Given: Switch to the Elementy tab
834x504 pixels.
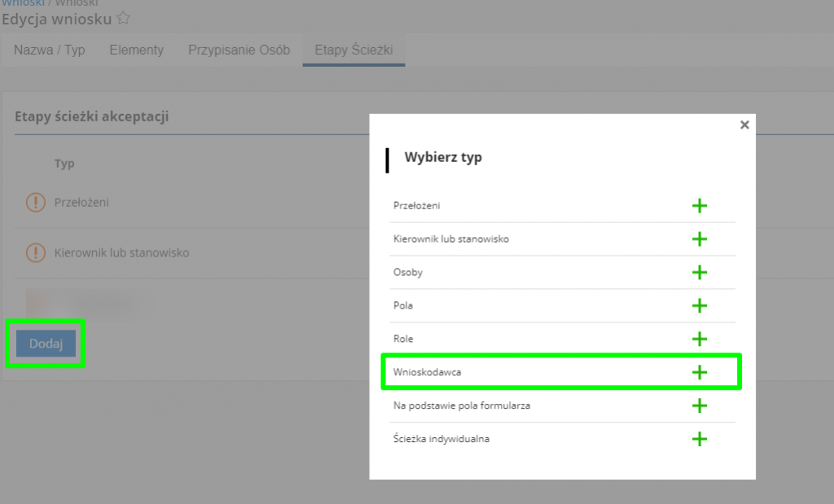Looking at the screenshot, I should pos(137,50).
